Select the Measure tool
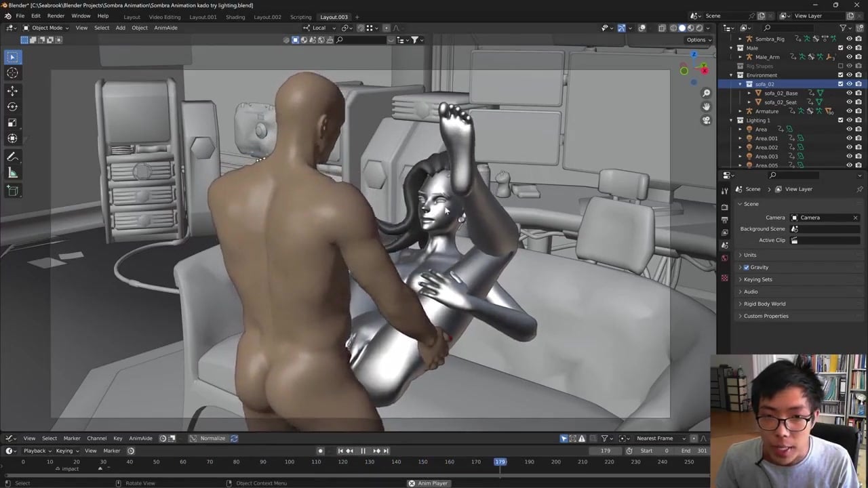Screen dimensions: 868x488 pyautogui.click(x=12, y=174)
